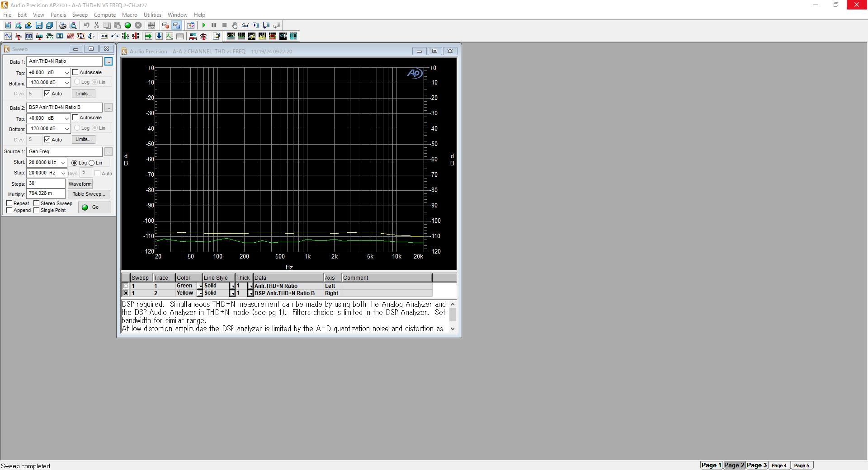Screen dimensions: 868x470
Task: Click the Print Preview icon
Action: 73,25
